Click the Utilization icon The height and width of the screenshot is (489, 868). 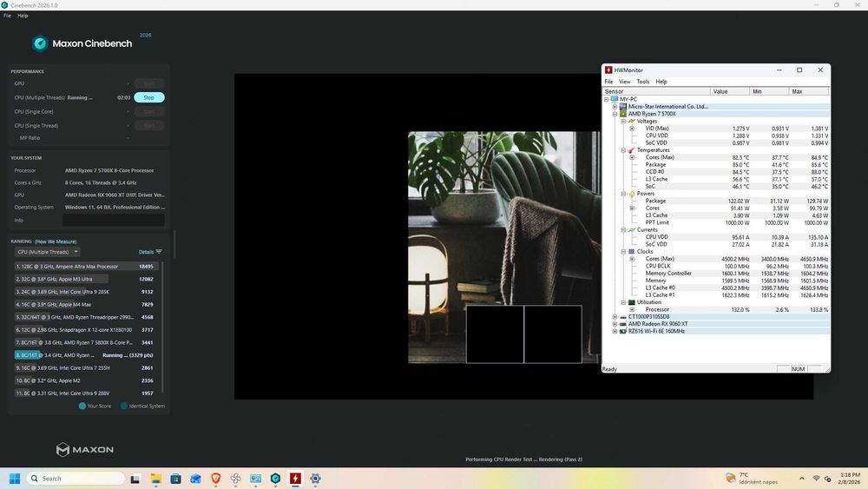[632, 302]
